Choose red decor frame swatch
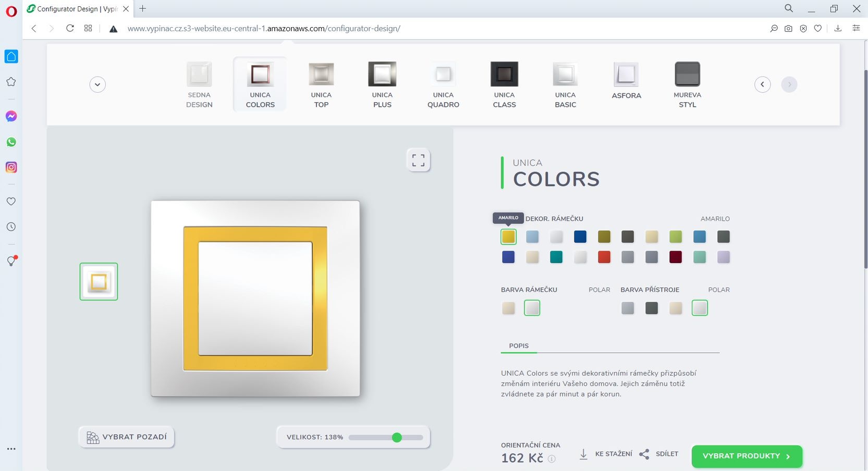The width and height of the screenshot is (868, 471). (604, 257)
